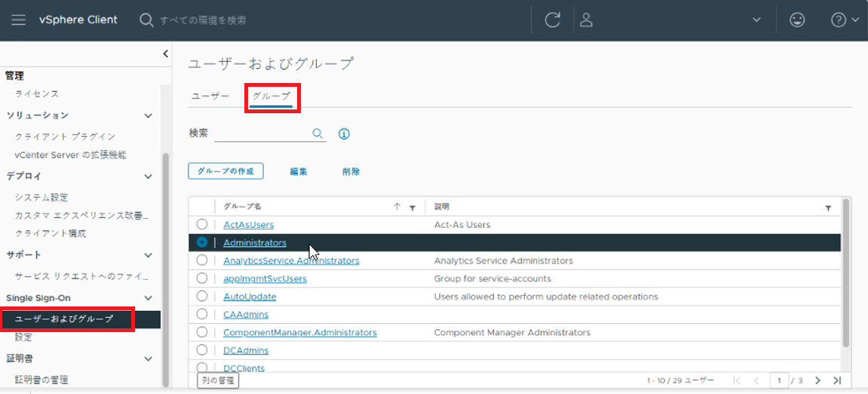Open ライセンス in the sidebar
The width and height of the screenshot is (868, 394).
[37, 94]
